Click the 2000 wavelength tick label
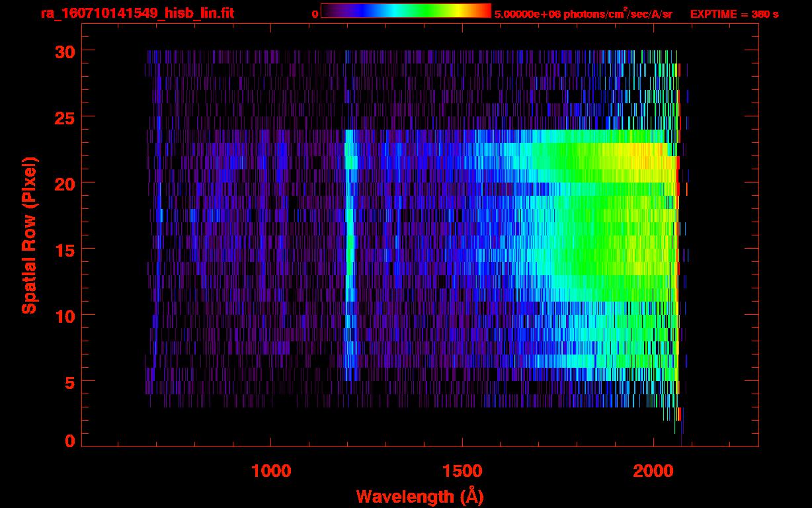Image resolution: width=812 pixels, height=508 pixels. [653, 471]
